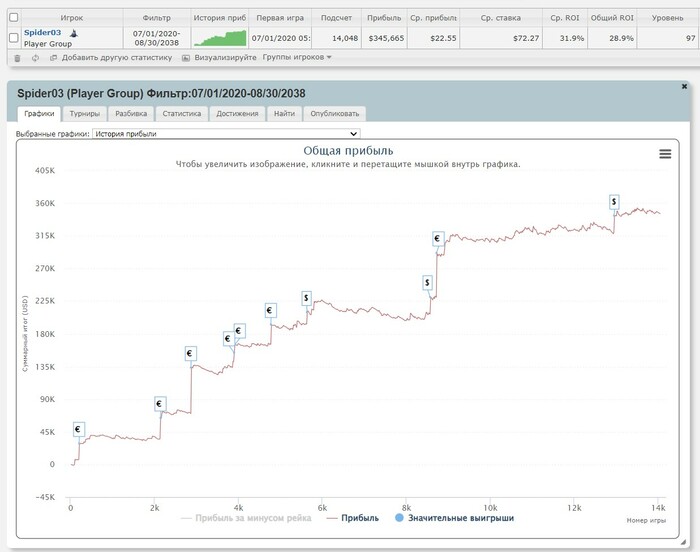Open the Spider03 player link
Screen dimensions: 700x552
42,33
